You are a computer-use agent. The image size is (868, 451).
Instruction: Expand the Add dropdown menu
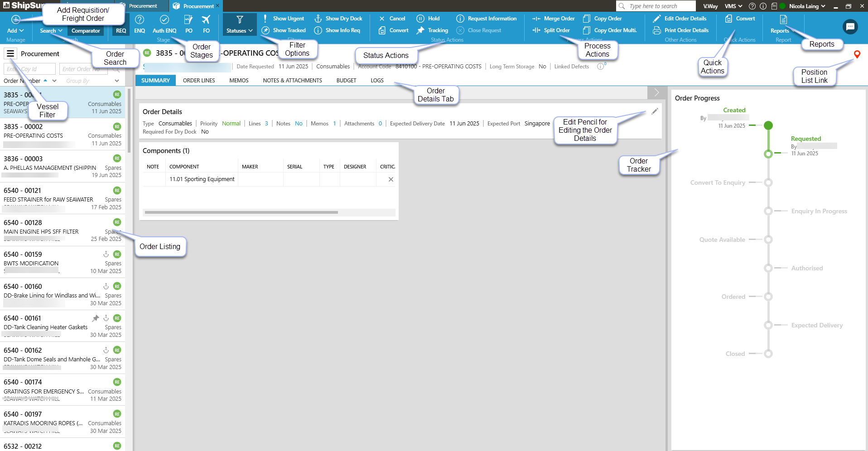click(x=15, y=30)
